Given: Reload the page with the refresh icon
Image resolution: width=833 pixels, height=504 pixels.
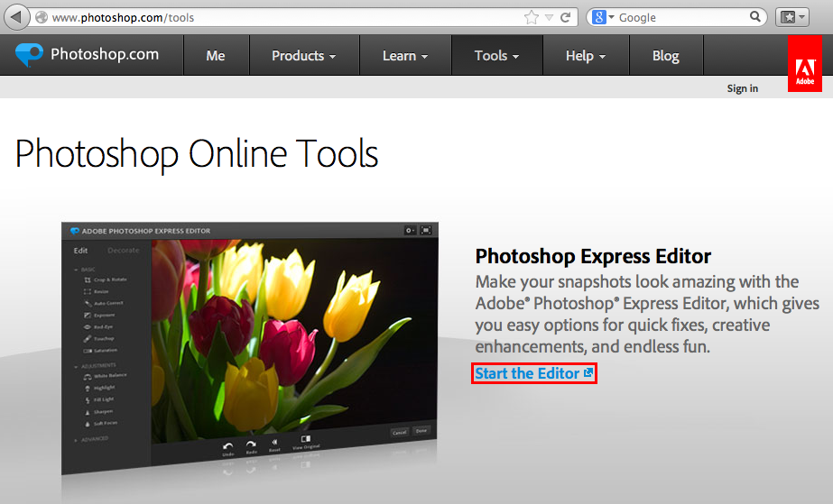Looking at the screenshot, I should click(x=566, y=17).
